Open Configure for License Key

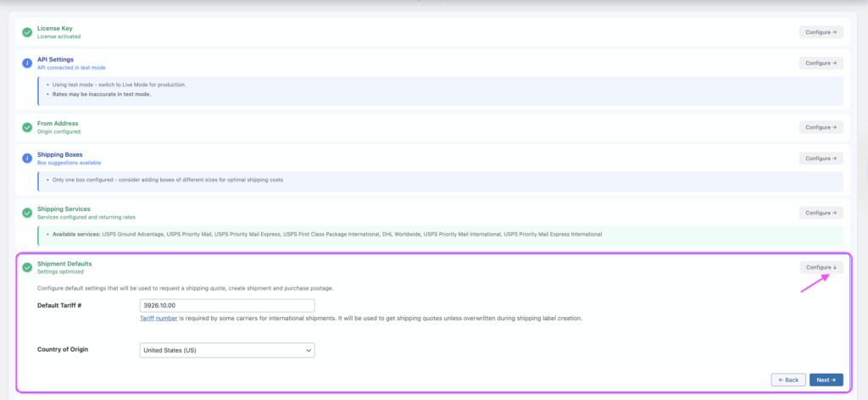click(821, 32)
